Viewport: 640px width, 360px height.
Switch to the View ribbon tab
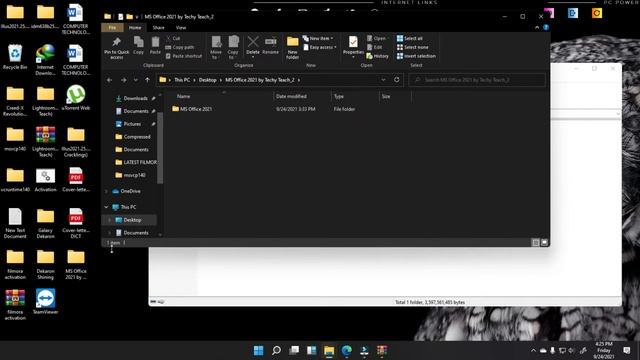(181, 27)
